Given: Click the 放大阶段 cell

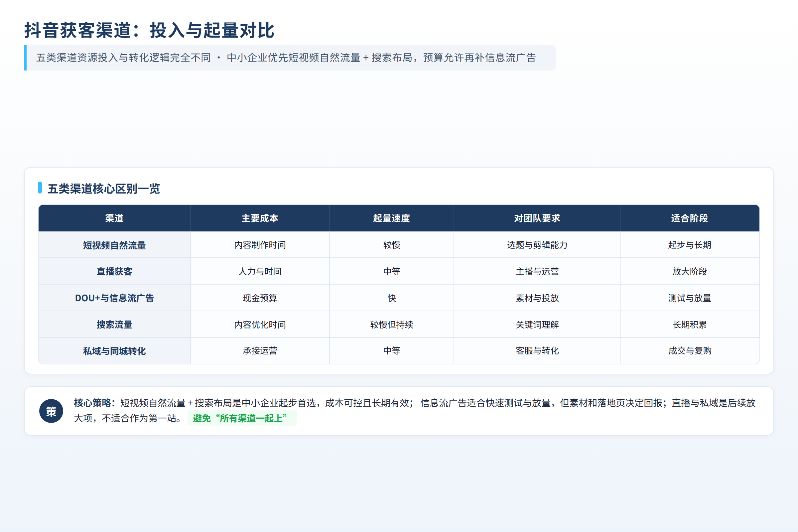Looking at the screenshot, I should (x=690, y=271).
